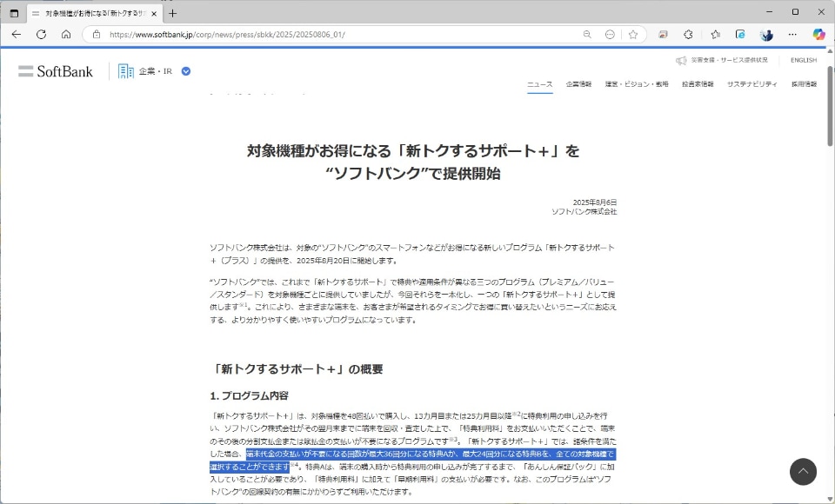Open the address bar more-options icon

click(x=611, y=35)
